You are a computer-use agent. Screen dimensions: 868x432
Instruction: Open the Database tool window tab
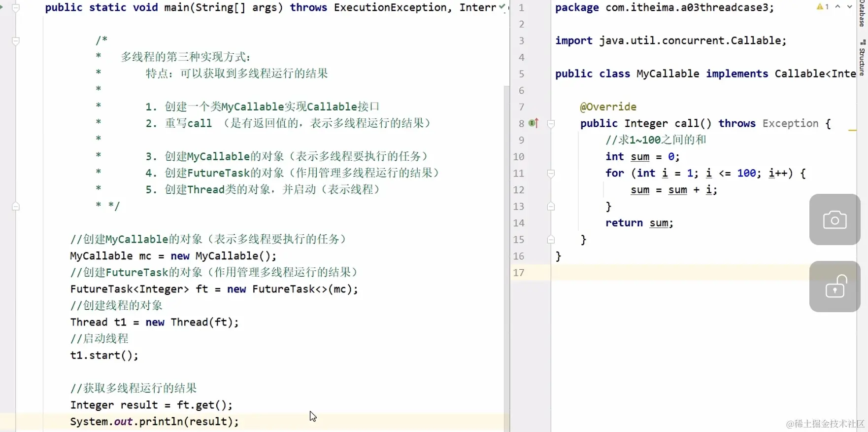pyautogui.click(x=862, y=14)
